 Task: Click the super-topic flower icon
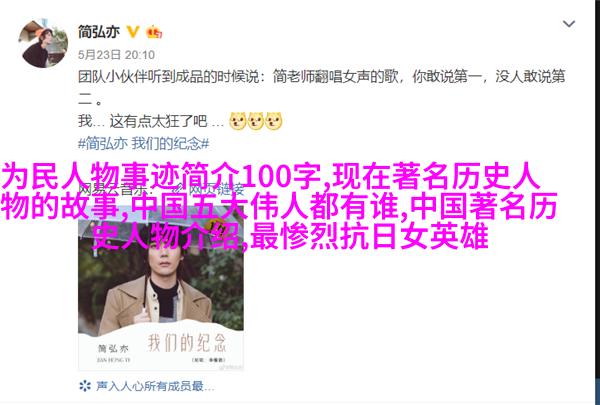[85, 385]
